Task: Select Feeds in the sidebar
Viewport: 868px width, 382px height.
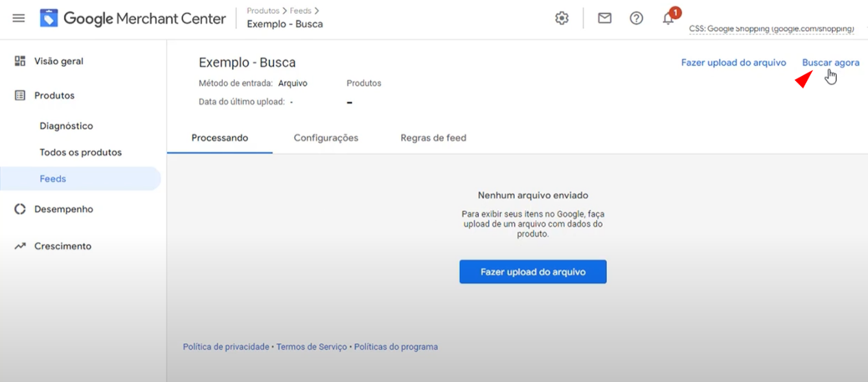Action: [x=53, y=178]
